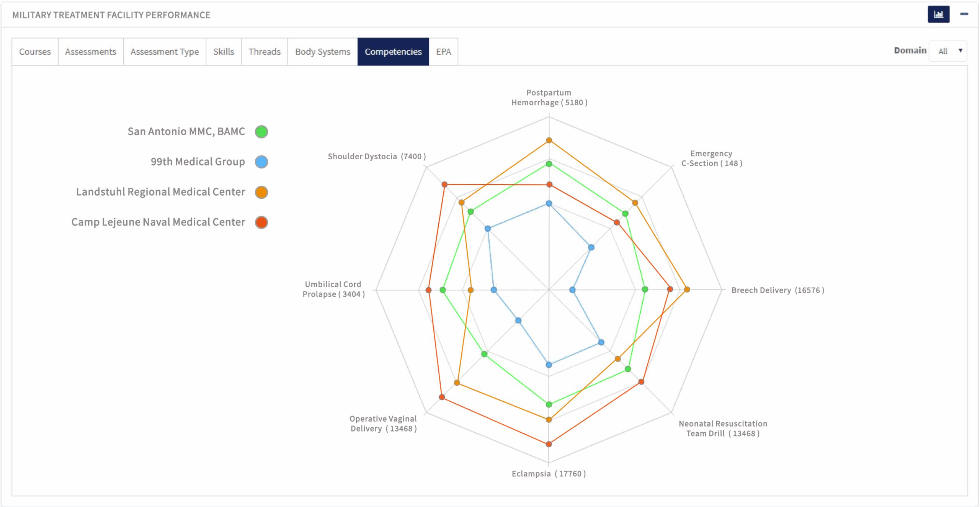This screenshot has height=507, width=980.
Task: Open the Domain dropdown
Action: 948,51
